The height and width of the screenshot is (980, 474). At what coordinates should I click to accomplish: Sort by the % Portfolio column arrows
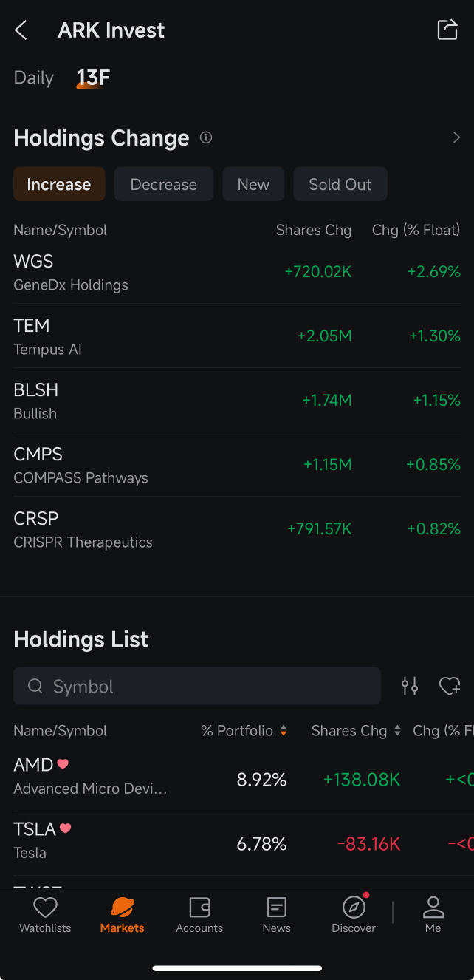(x=283, y=730)
